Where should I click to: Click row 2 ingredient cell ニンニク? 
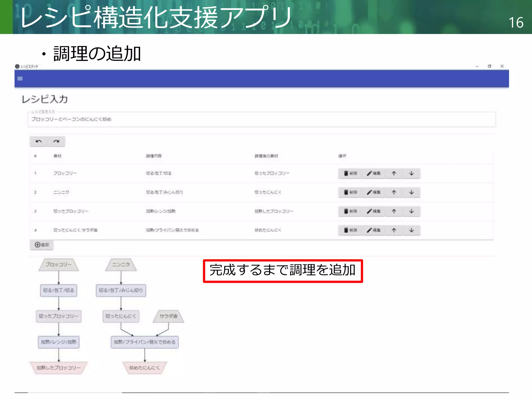click(x=61, y=192)
